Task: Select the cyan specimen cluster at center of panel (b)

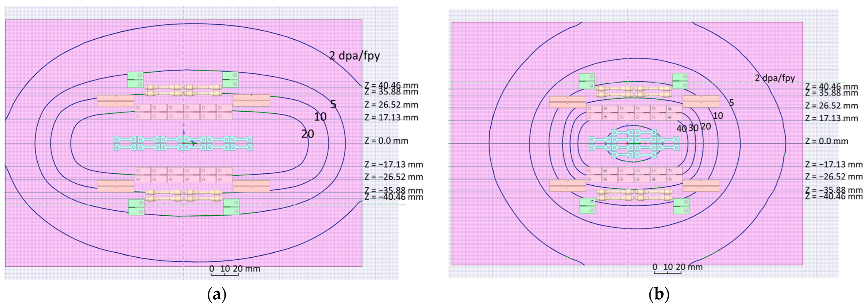Action: pos(634,144)
